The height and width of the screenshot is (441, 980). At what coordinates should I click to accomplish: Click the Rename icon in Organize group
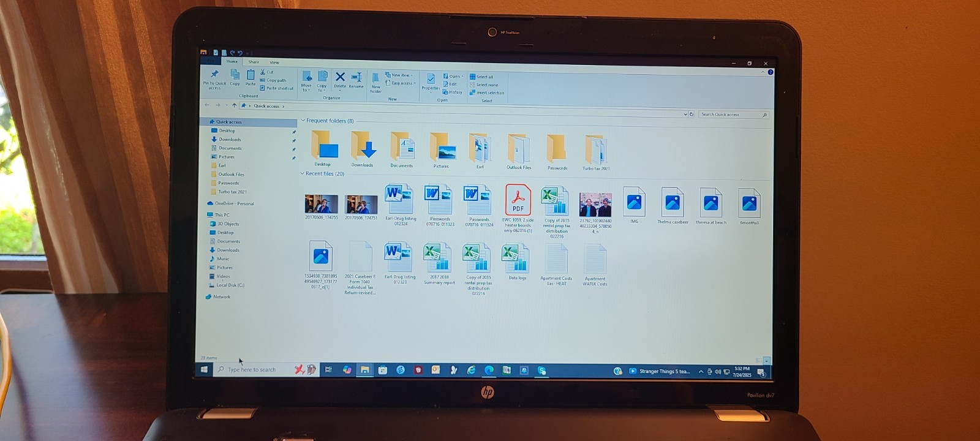[x=356, y=77]
